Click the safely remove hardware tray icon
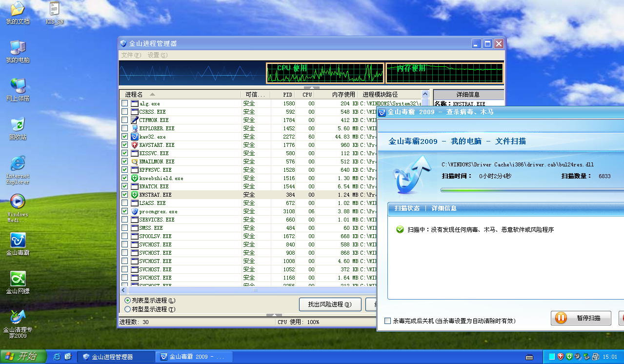The width and height of the screenshot is (624, 364). tap(586, 357)
